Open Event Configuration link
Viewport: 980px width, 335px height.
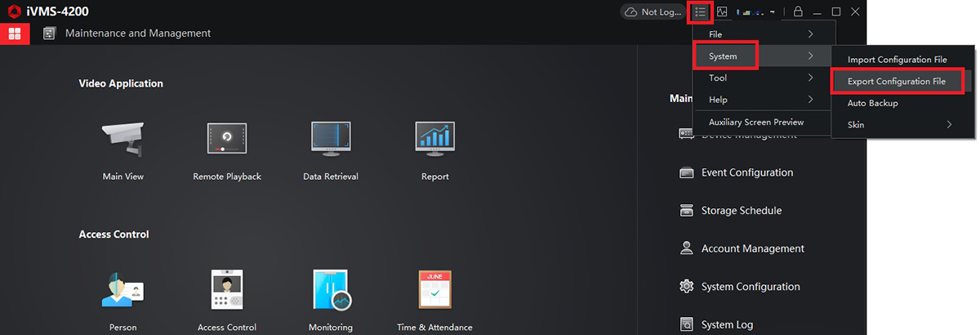click(x=747, y=172)
